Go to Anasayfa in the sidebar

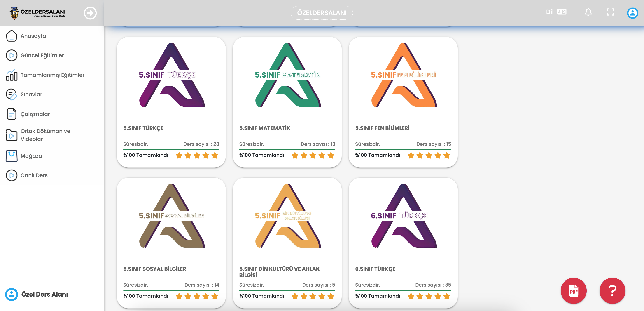[33, 36]
